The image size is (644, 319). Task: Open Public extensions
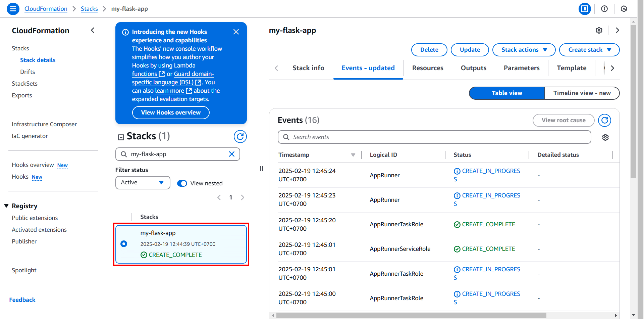pos(35,218)
